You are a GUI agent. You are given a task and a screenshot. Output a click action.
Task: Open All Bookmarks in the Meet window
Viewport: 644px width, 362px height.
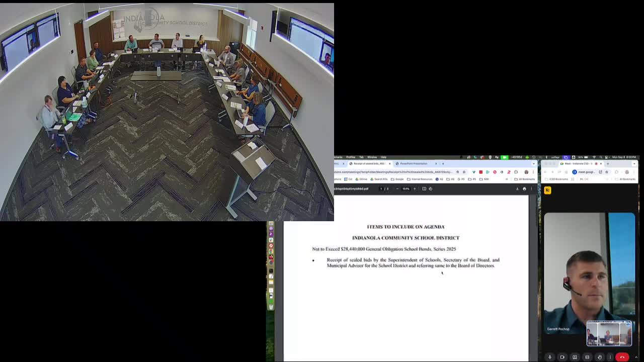click(626, 179)
